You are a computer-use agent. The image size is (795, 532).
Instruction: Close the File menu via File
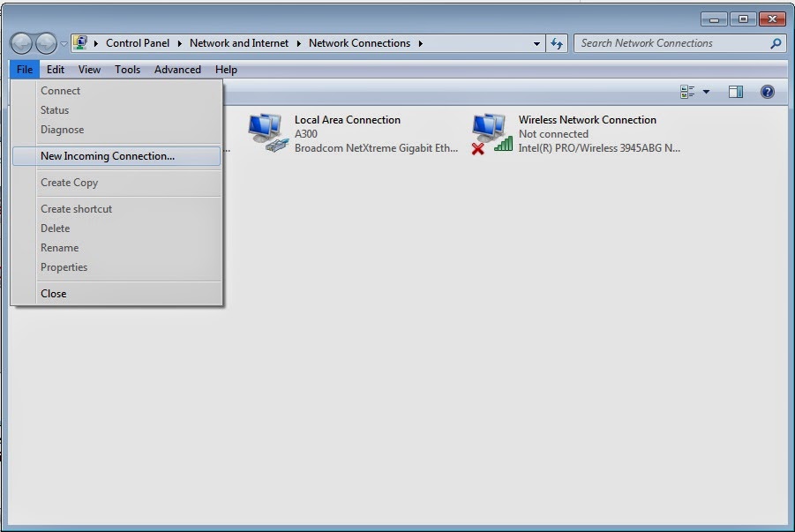pyautogui.click(x=25, y=70)
